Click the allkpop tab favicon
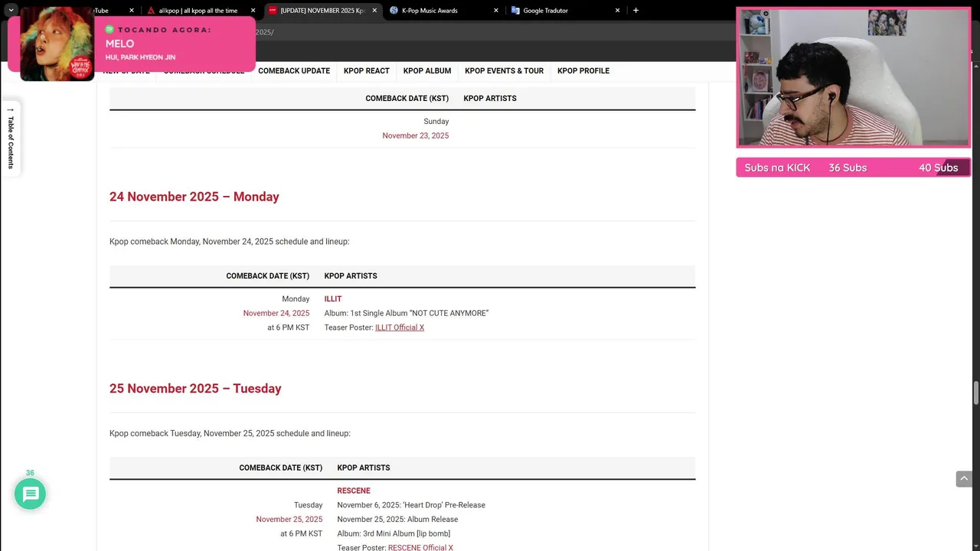The width and height of the screenshot is (980, 551). pyautogui.click(x=151, y=11)
